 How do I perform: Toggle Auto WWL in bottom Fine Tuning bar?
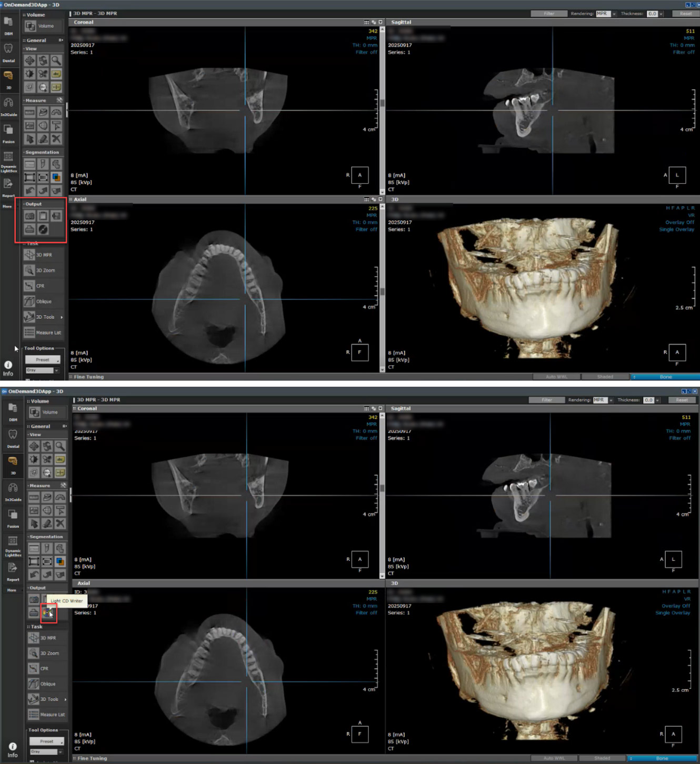553,758
